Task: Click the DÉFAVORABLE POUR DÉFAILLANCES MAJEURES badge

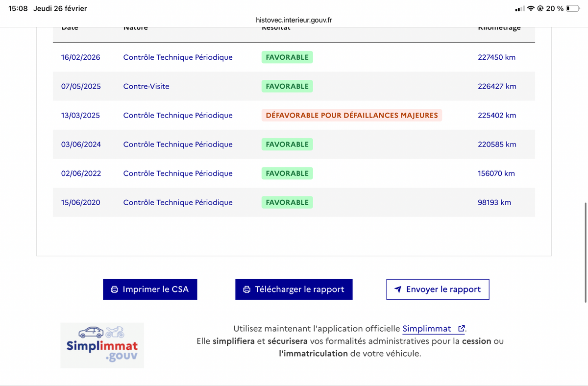Action: pyautogui.click(x=352, y=115)
